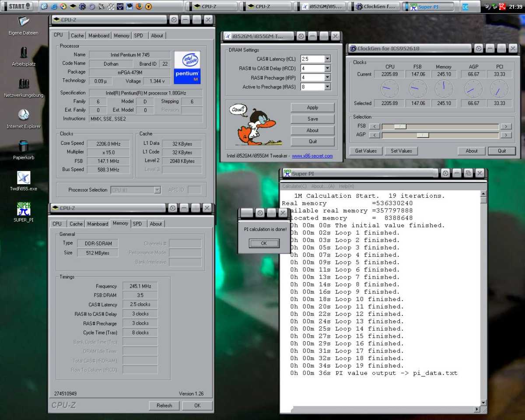Open About tab in processor CPU-Z window

[x=157, y=35]
